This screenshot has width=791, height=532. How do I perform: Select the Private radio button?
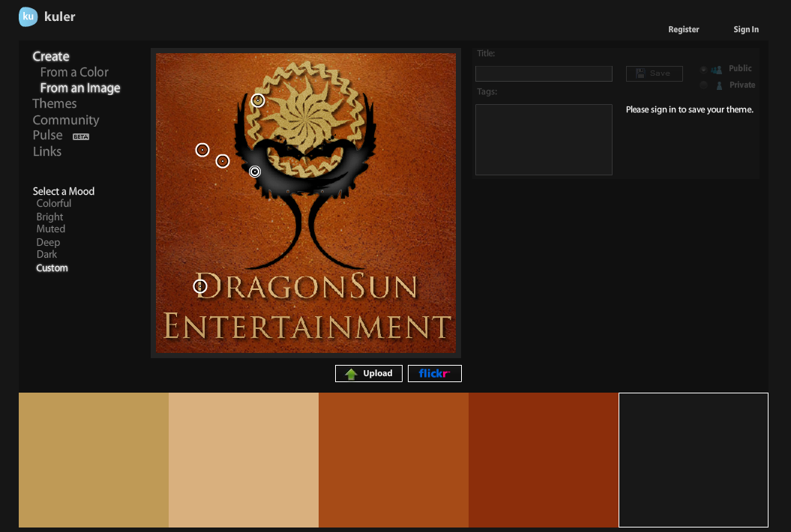pos(703,85)
